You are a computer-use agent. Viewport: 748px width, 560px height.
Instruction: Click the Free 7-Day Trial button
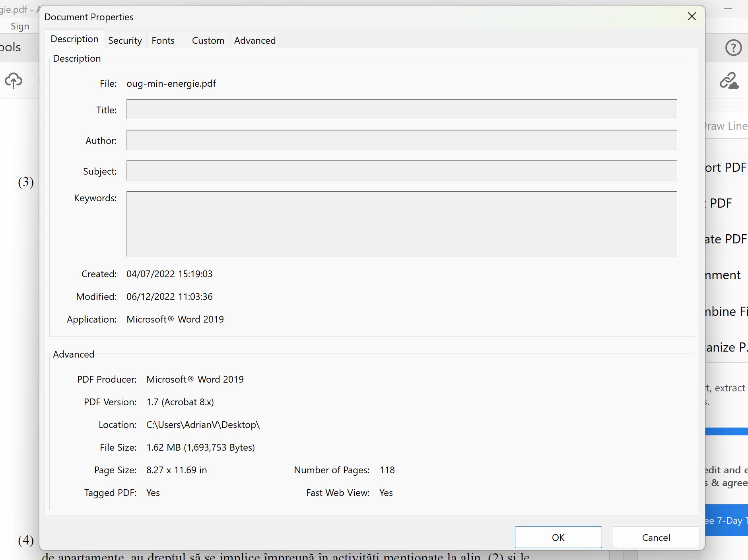(x=726, y=520)
